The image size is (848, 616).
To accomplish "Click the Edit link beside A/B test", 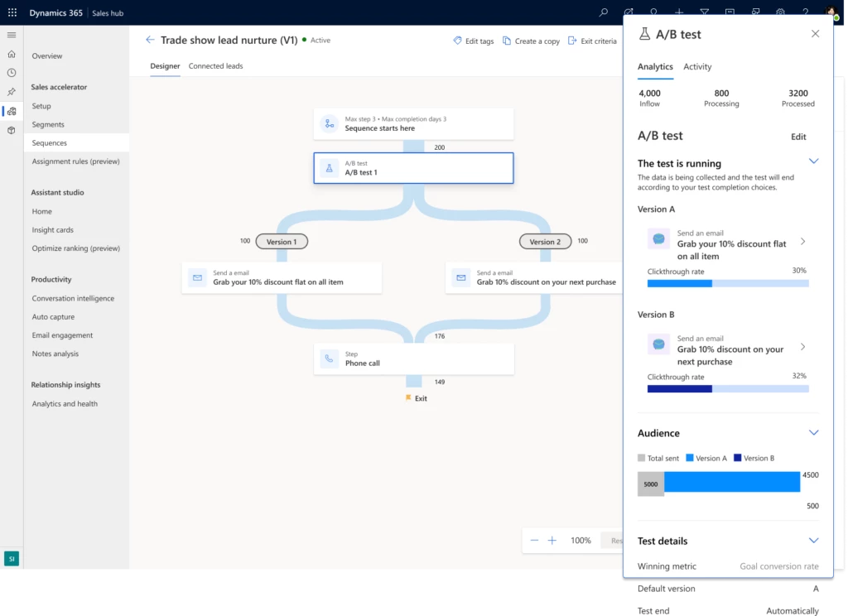I will tap(797, 137).
